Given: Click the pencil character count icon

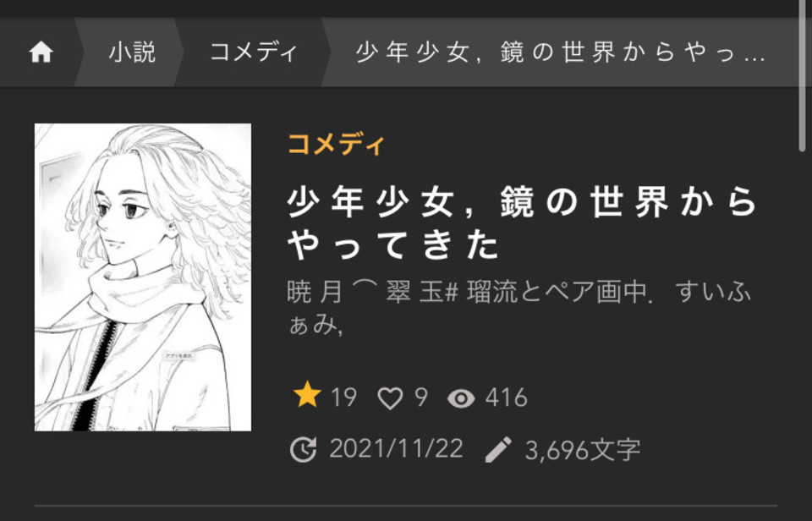Looking at the screenshot, I should [498, 449].
